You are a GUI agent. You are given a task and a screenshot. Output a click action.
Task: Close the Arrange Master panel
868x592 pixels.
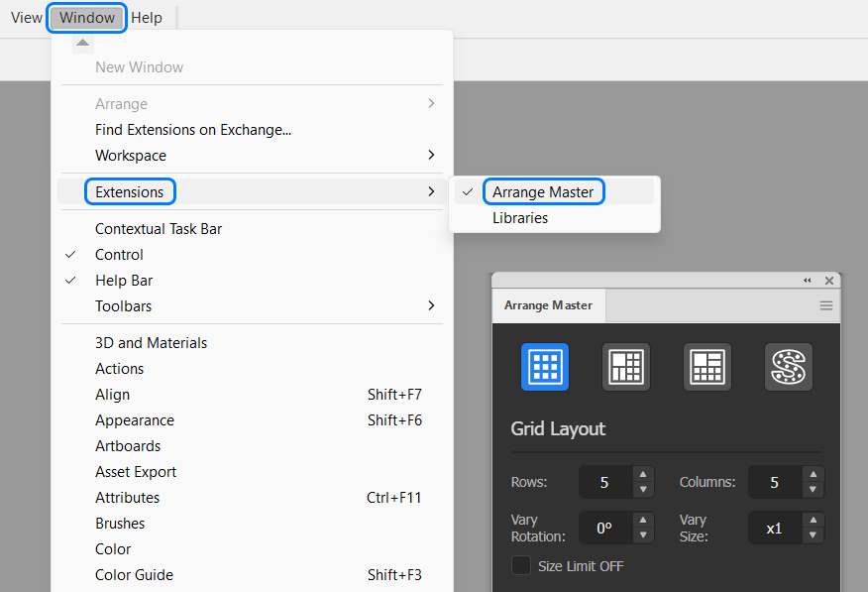click(x=829, y=281)
